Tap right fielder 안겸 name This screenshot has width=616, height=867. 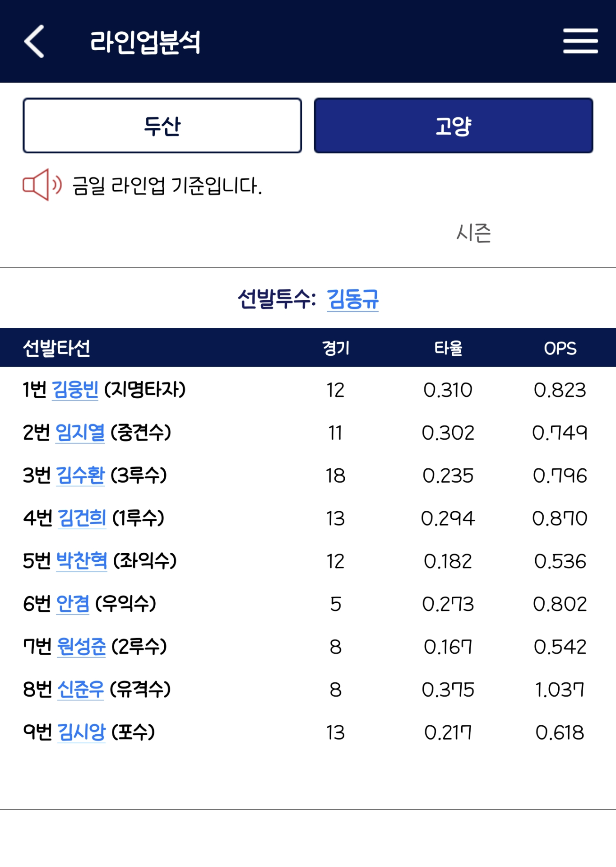pos(73,604)
